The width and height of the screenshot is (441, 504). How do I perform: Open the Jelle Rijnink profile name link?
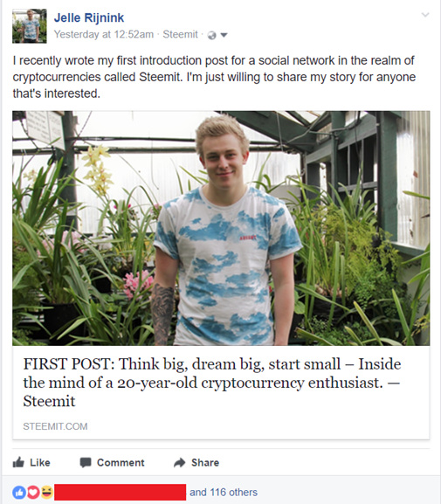point(89,17)
